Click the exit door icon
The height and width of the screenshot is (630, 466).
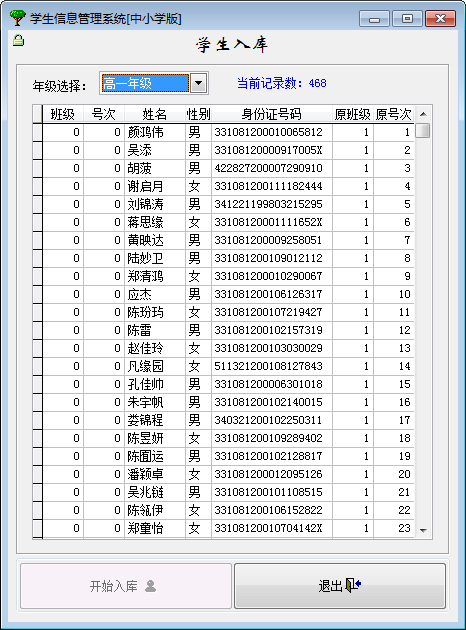click(353, 585)
